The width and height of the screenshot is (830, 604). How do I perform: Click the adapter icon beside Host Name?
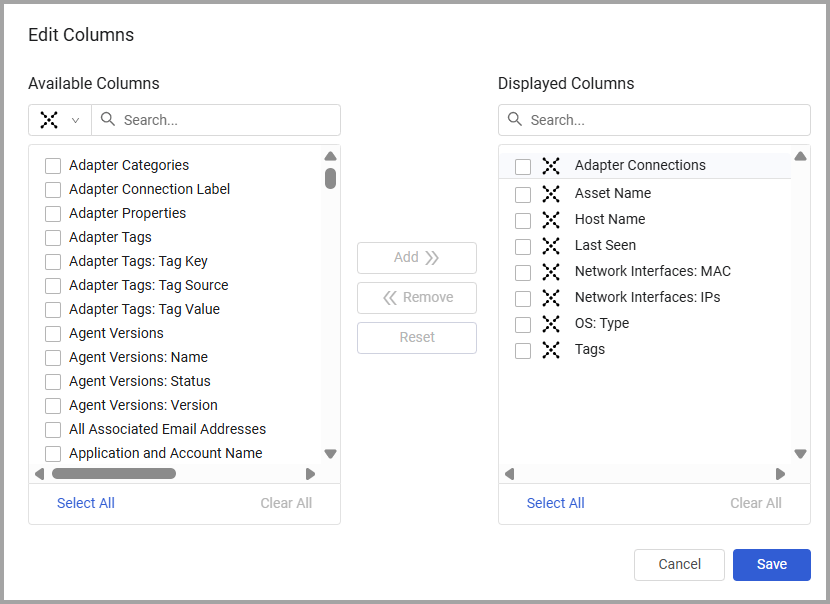coord(550,220)
